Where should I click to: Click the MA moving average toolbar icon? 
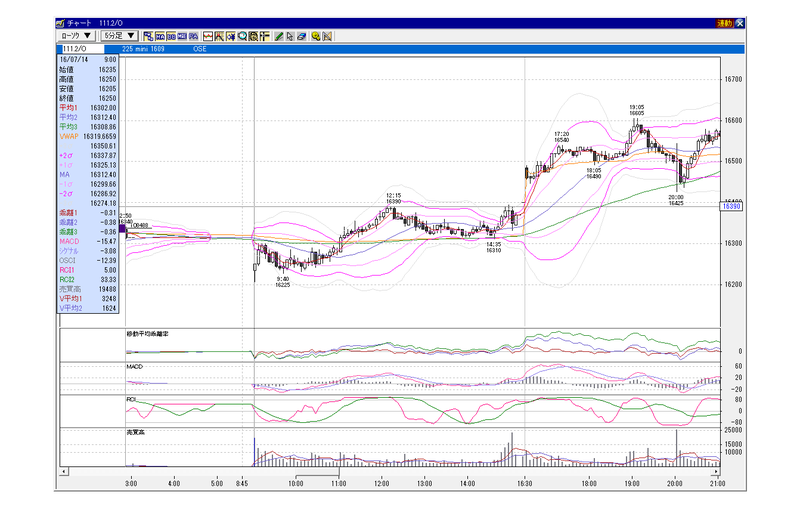[x=161, y=35]
